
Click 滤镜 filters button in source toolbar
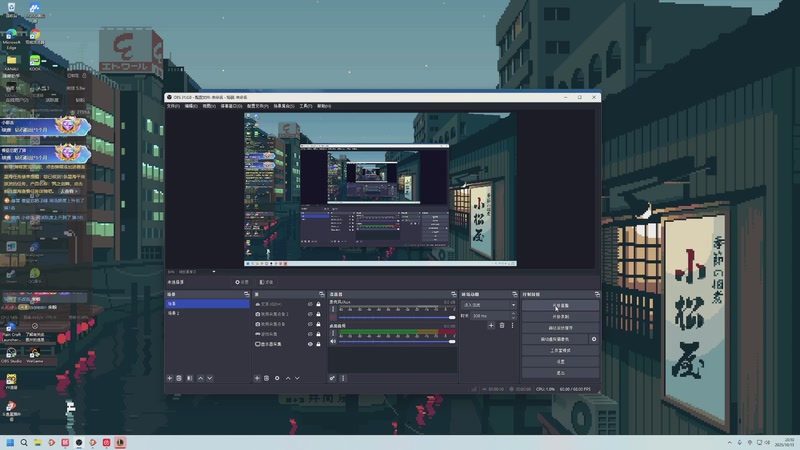tap(266, 282)
